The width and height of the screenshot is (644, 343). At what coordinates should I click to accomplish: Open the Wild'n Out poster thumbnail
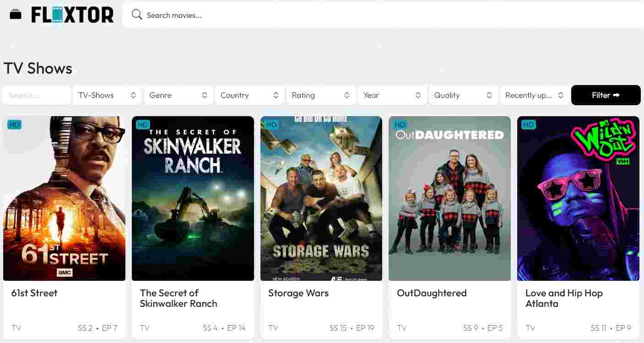point(578,198)
